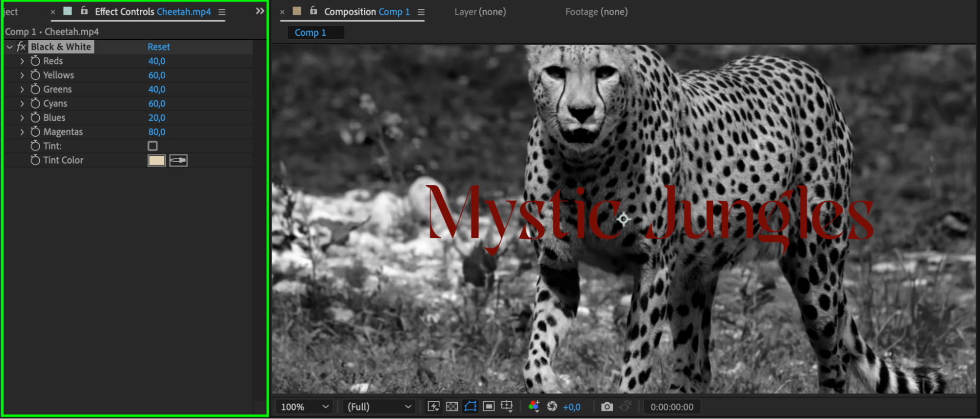Switch to the Layer (none) tab
The height and width of the screenshot is (419, 980).
pos(480,12)
